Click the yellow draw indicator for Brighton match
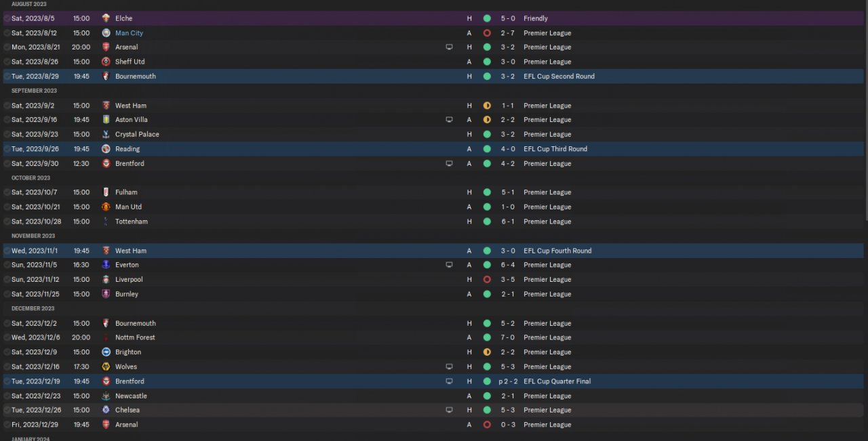The width and height of the screenshot is (868, 441). (487, 352)
